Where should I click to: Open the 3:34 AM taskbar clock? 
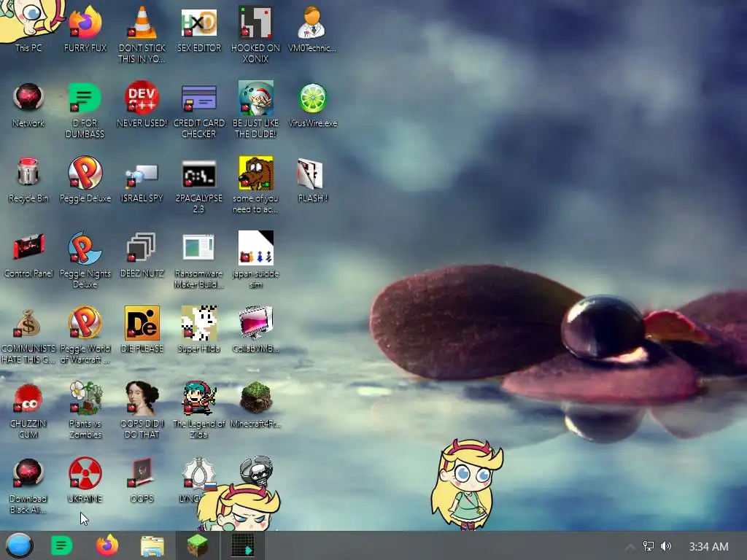(708, 546)
